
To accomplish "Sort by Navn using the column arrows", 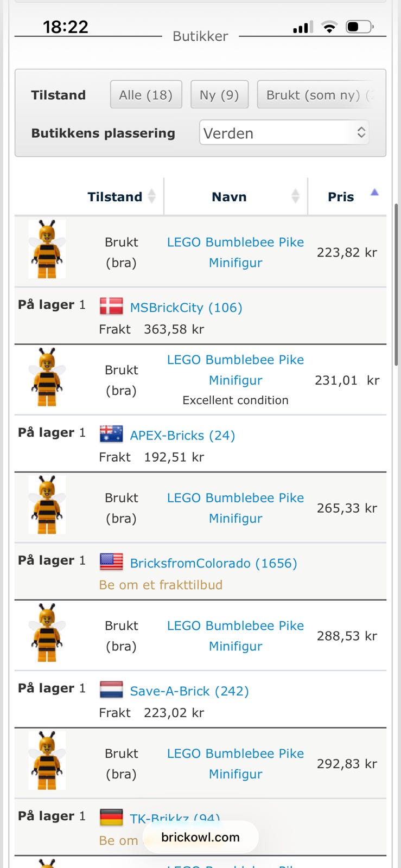I will (295, 196).
